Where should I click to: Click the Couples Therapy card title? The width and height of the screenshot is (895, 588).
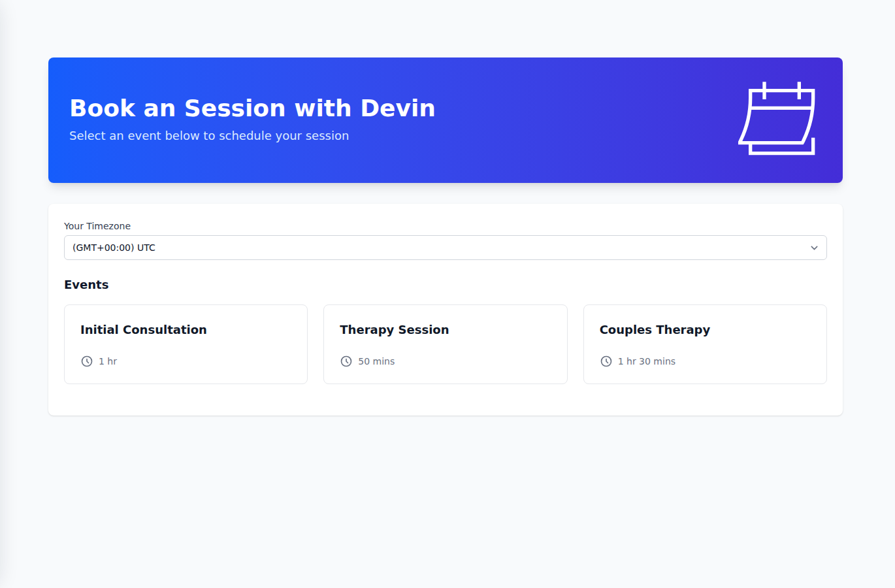coord(655,329)
